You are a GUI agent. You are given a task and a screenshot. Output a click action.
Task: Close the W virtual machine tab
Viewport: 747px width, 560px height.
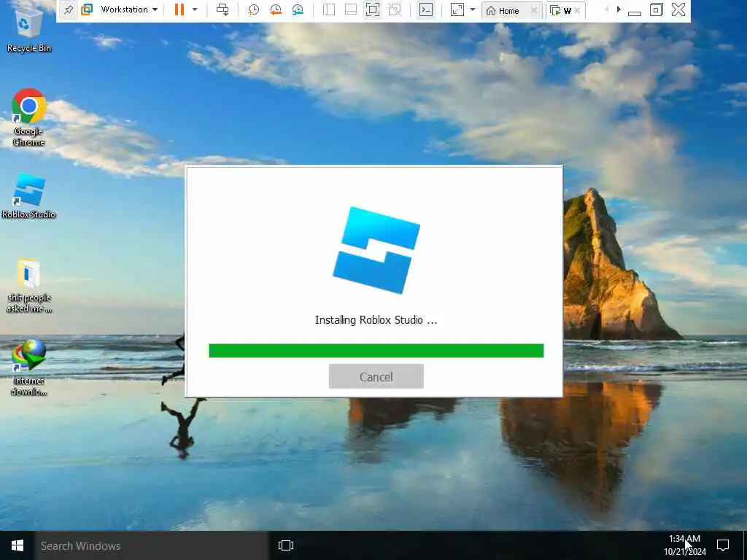(x=577, y=10)
